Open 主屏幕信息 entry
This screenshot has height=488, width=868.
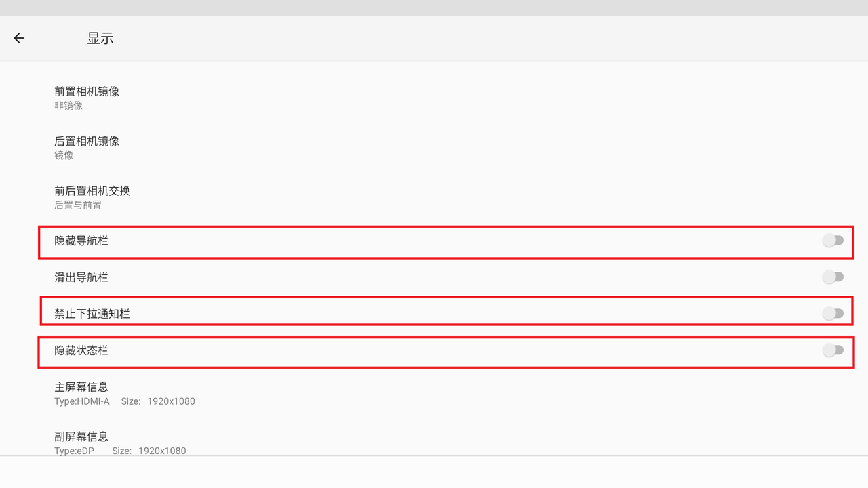[81, 387]
